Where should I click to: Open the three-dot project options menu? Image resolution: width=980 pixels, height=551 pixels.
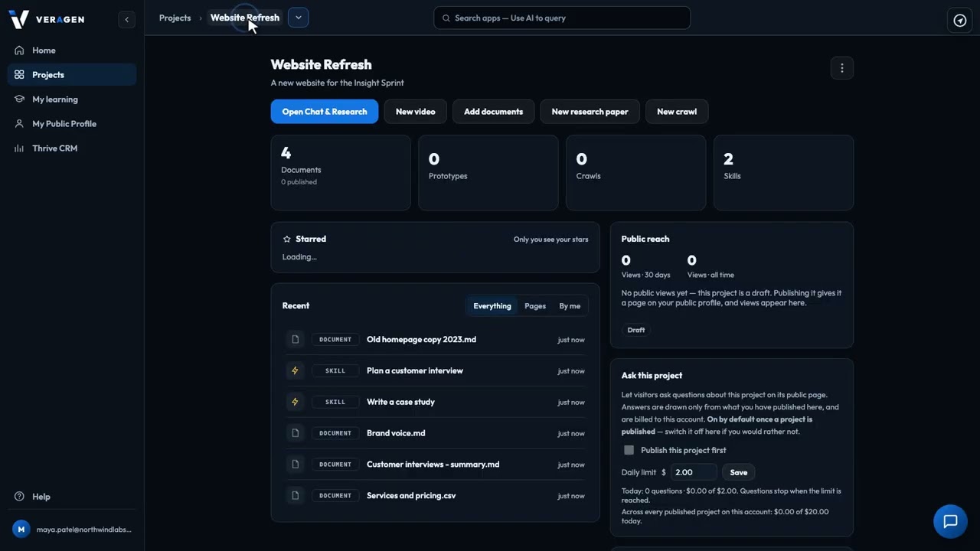(x=841, y=68)
